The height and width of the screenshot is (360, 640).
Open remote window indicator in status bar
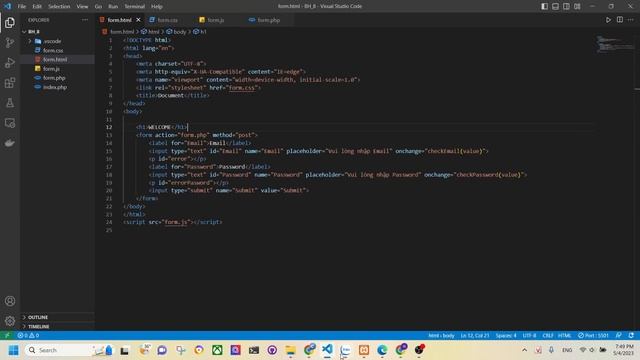coord(7,336)
